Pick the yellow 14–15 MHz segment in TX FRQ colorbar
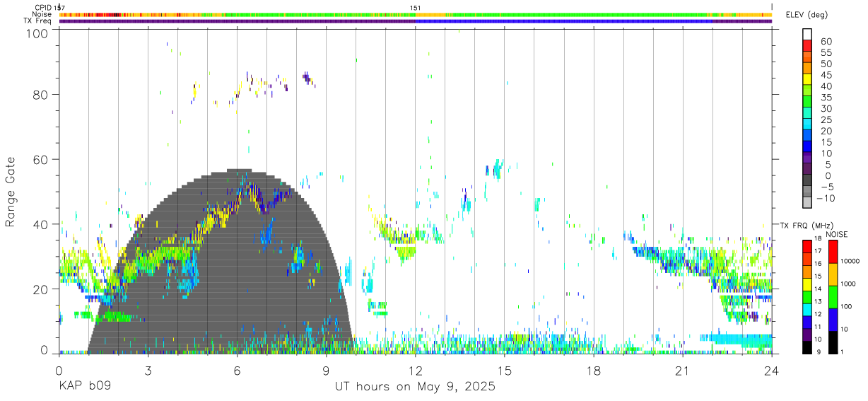Screen dimensions: 868x401 (x=807, y=284)
